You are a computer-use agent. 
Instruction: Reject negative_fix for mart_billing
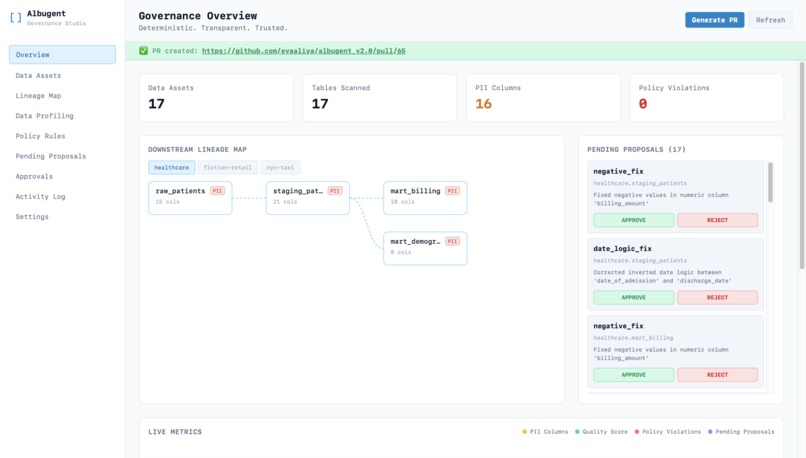point(717,375)
